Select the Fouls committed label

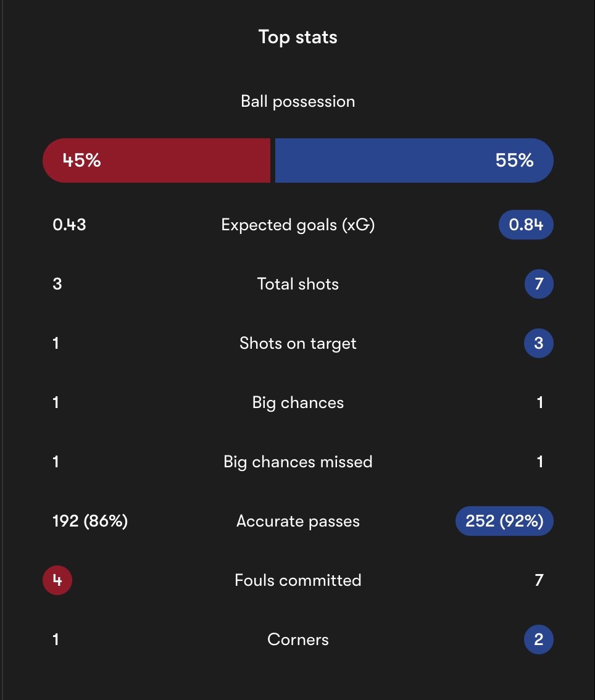point(297,580)
